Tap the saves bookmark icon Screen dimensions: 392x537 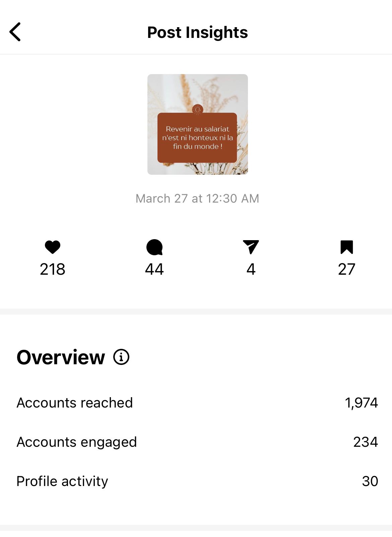click(x=347, y=247)
